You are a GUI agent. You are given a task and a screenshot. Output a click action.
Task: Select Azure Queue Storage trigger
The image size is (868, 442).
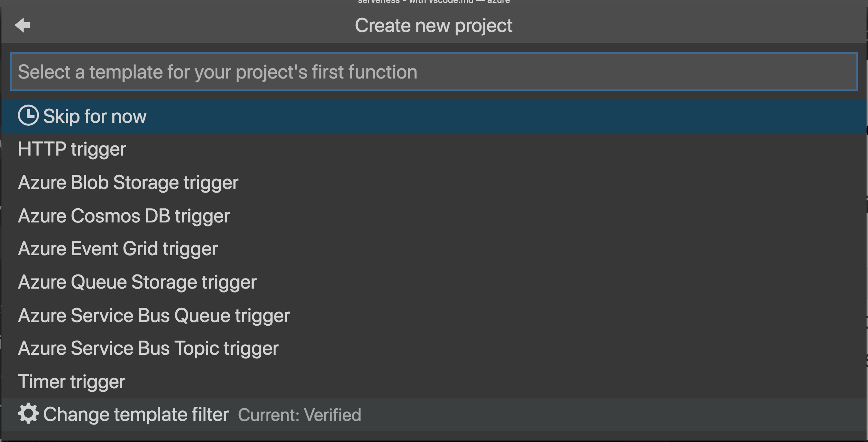click(137, 282)
